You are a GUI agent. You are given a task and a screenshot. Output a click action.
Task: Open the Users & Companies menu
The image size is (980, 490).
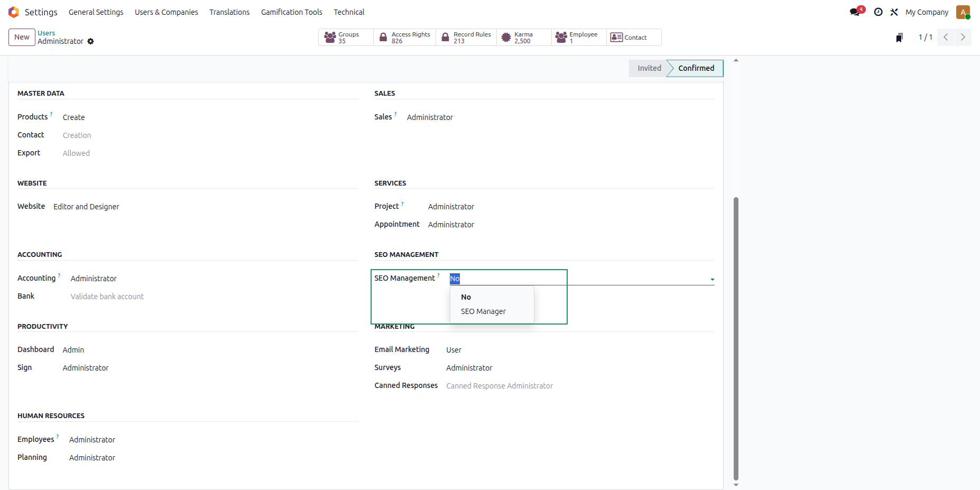tap(167, 12)
